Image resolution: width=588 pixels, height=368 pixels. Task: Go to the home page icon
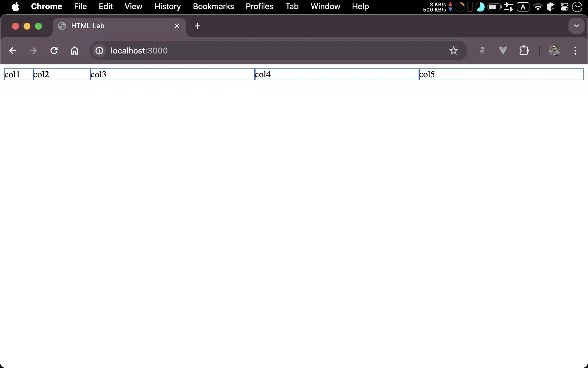[x=75, y=51]
